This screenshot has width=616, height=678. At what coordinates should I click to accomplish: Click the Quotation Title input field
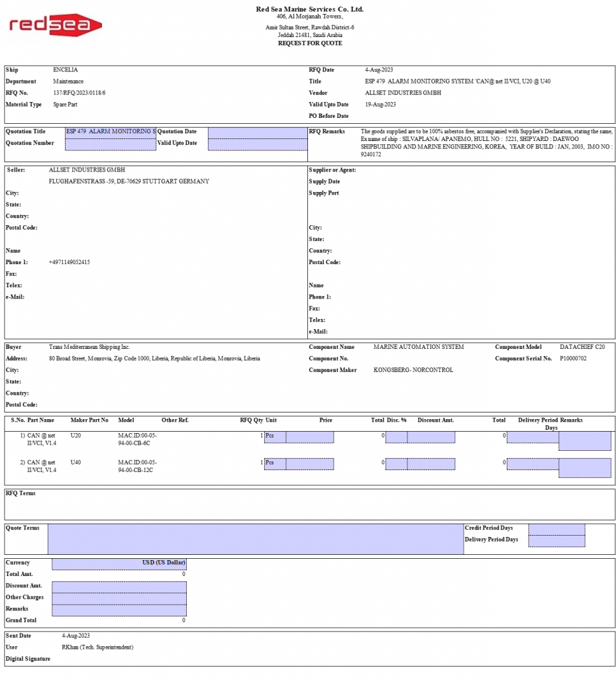pos(111,132)
